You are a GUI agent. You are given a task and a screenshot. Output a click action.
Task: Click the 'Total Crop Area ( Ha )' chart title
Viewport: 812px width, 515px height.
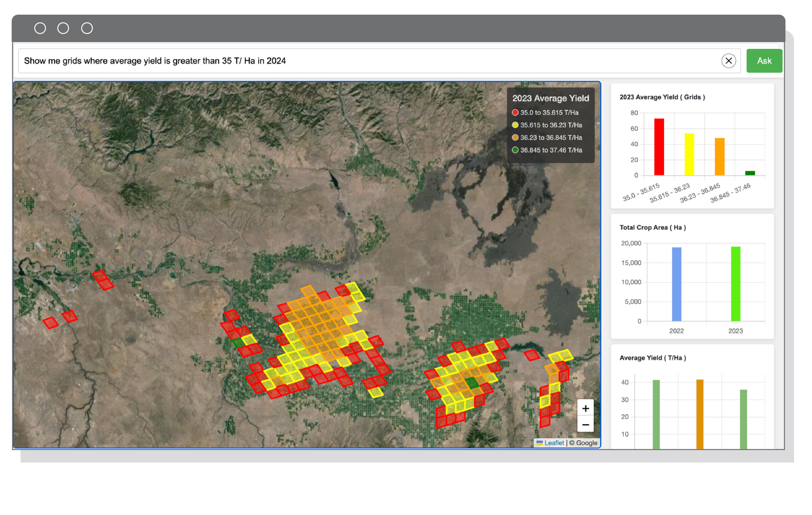(653, 228)
